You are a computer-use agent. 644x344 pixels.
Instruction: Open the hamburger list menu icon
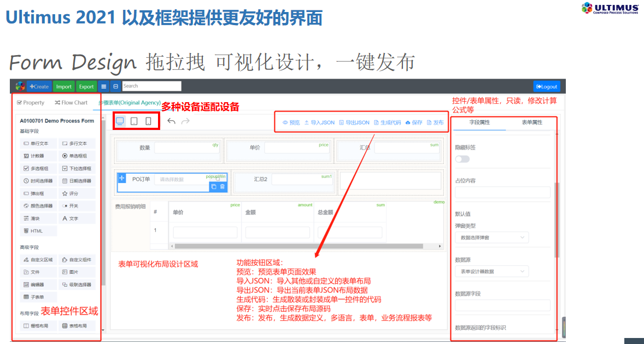point(103,86)
